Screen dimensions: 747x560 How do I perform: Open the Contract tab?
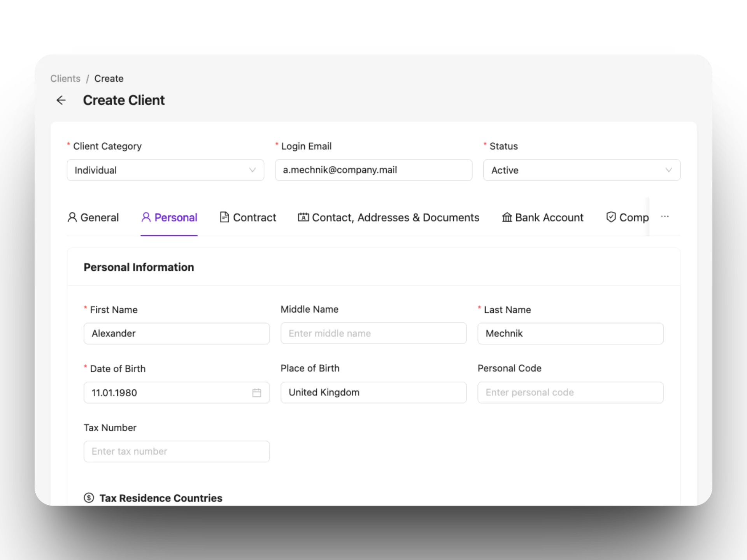(253, 217)
